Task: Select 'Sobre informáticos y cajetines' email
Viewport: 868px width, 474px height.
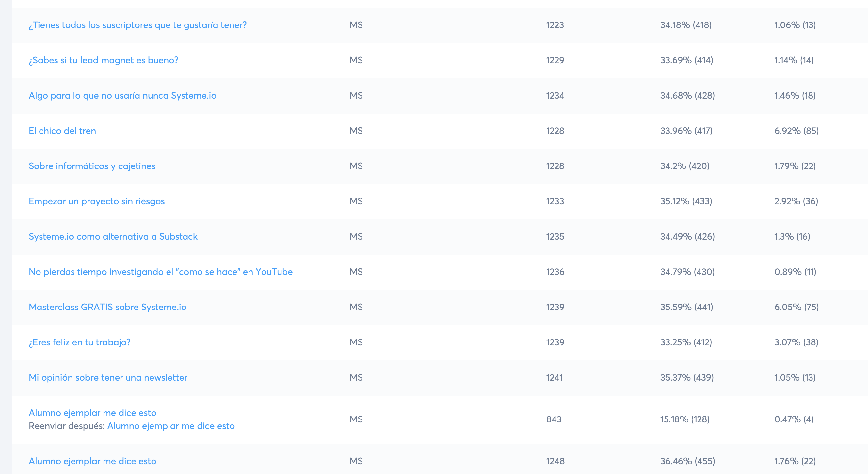Action: [x=92, y=166]
